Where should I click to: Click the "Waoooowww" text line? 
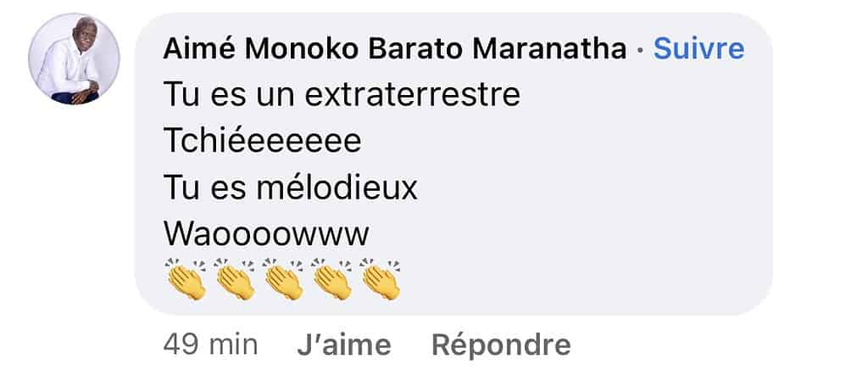(266, 235)
